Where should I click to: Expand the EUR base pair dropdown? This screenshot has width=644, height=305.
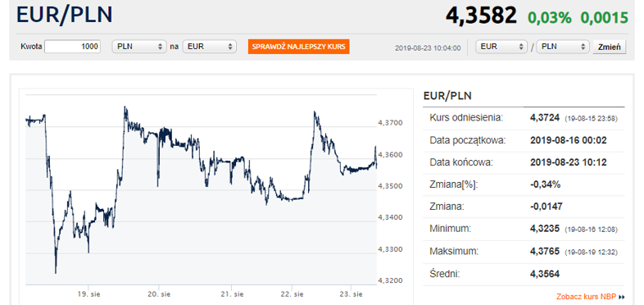(501, 47)
